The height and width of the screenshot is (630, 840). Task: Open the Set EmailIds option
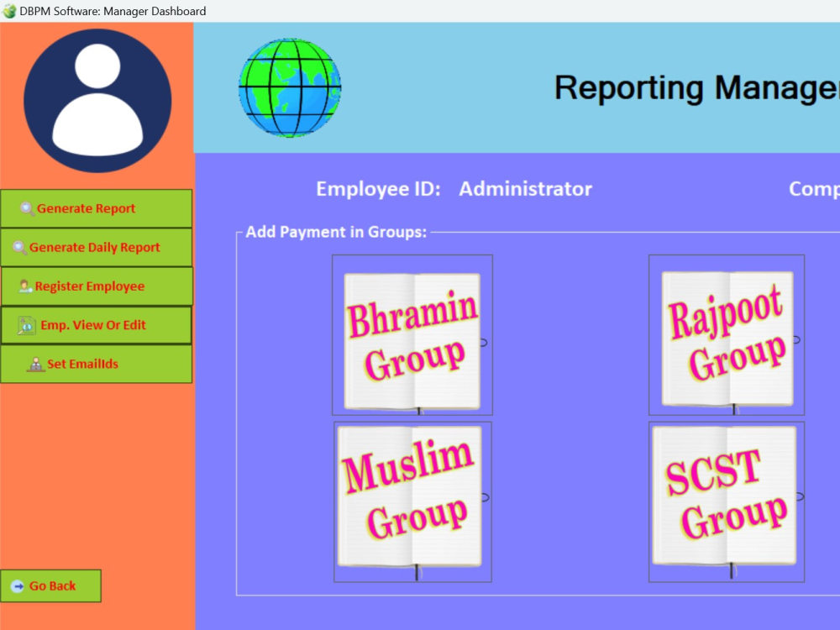click(x=97, y=365)
